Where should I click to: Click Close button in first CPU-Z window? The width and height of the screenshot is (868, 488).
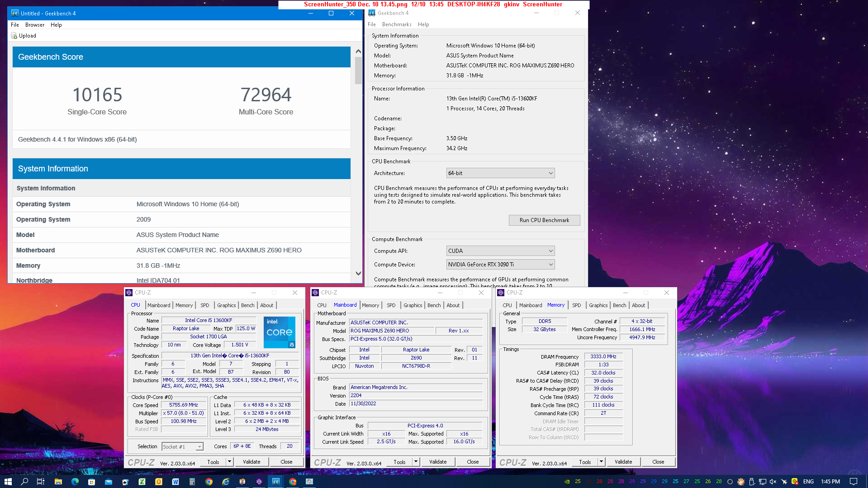[286, 462]
